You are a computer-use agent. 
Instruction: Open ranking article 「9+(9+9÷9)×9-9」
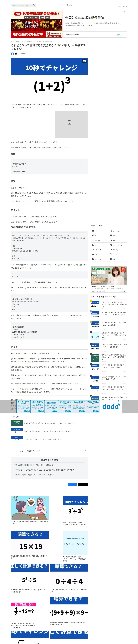[114, 314]
